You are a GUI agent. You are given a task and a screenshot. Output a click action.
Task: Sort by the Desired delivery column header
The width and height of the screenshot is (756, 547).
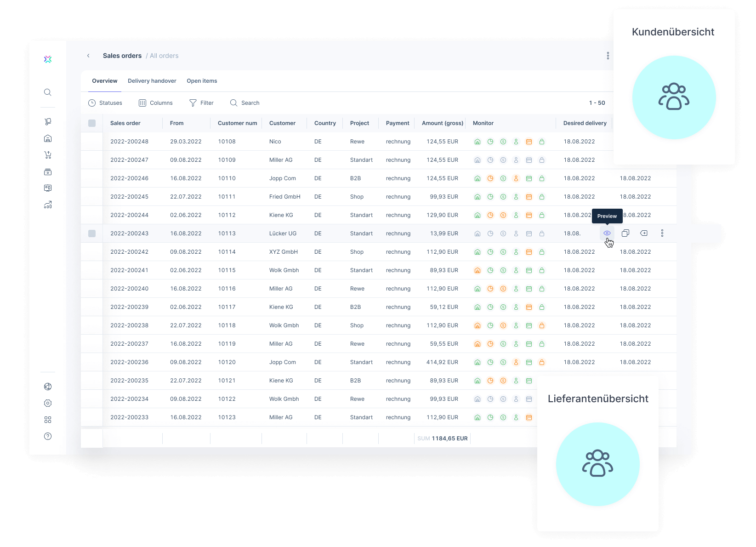[585, 123]
